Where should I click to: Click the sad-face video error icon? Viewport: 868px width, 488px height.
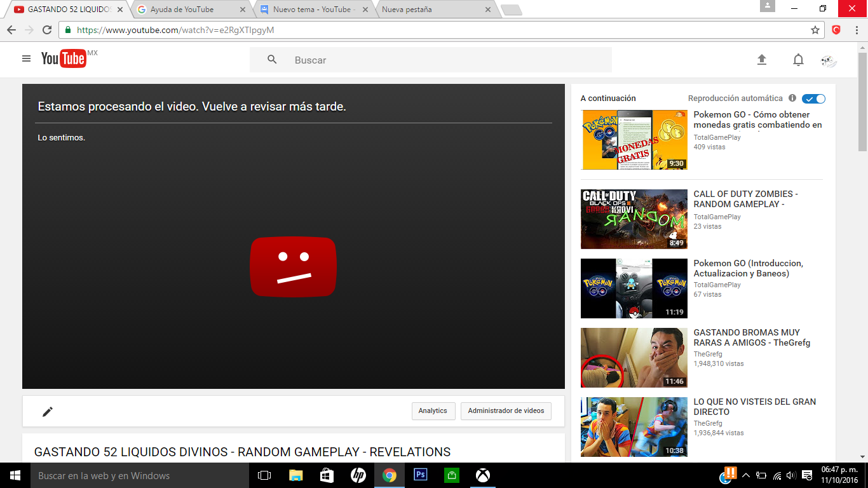[293, 266]
